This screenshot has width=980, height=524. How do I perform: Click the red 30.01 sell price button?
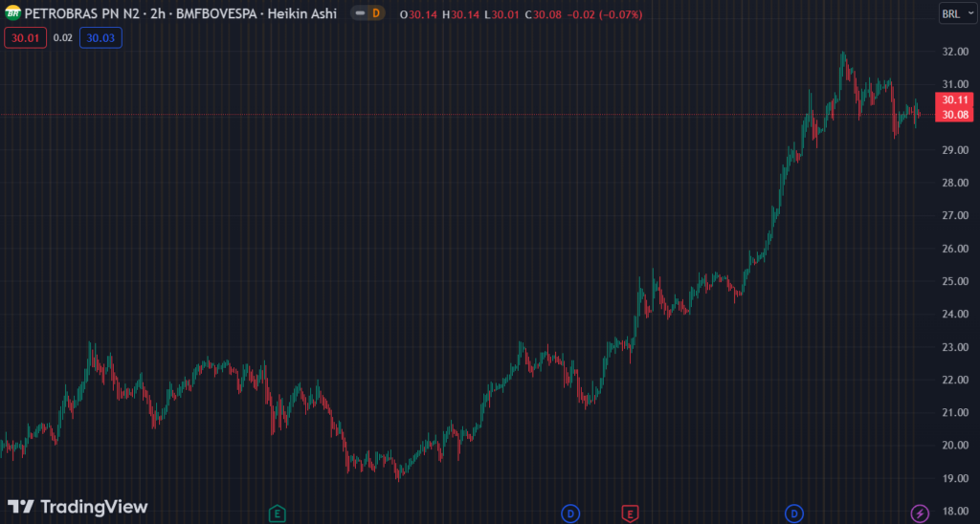(x=25, y=38)
